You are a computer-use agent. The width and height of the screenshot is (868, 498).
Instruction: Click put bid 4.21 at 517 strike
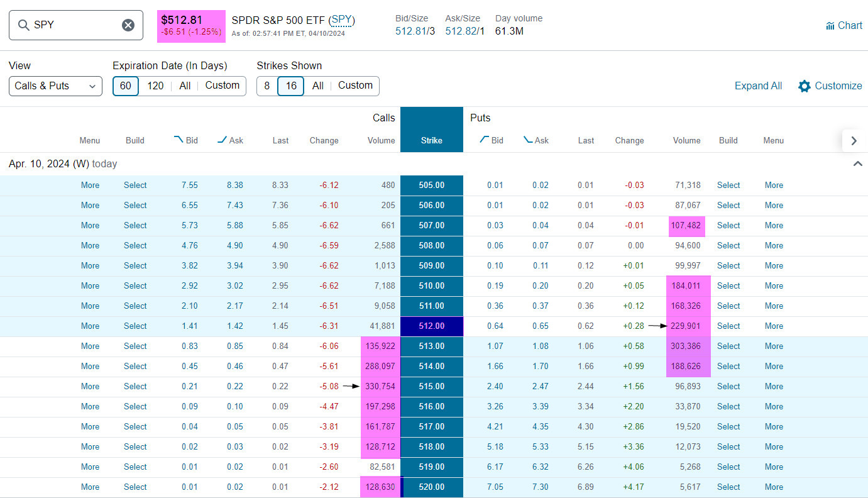(x=494, y=427)
